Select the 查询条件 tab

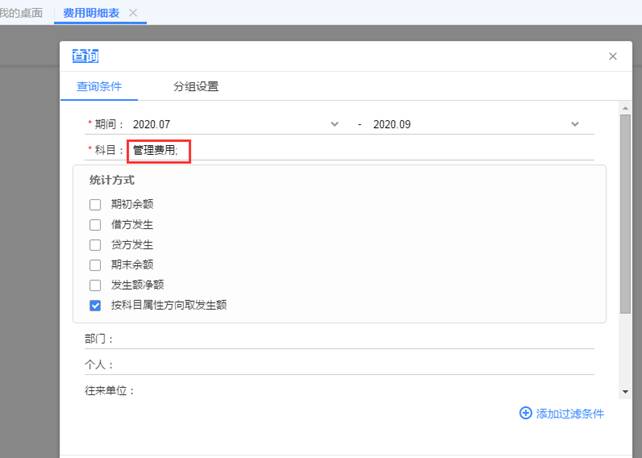pos(99,86)
